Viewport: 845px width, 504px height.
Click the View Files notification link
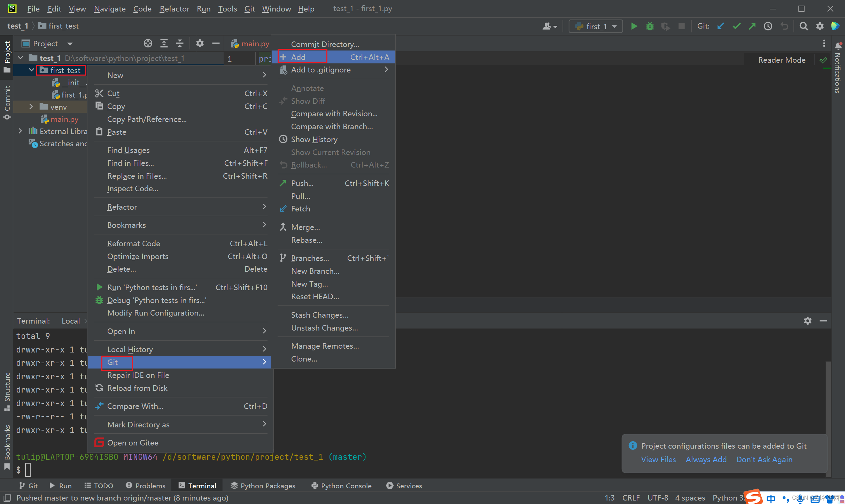(x=658, y=460)
